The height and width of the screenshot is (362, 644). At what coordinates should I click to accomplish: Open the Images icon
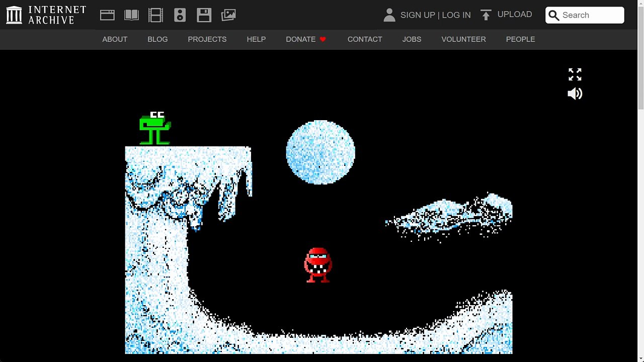coord(228,15)
